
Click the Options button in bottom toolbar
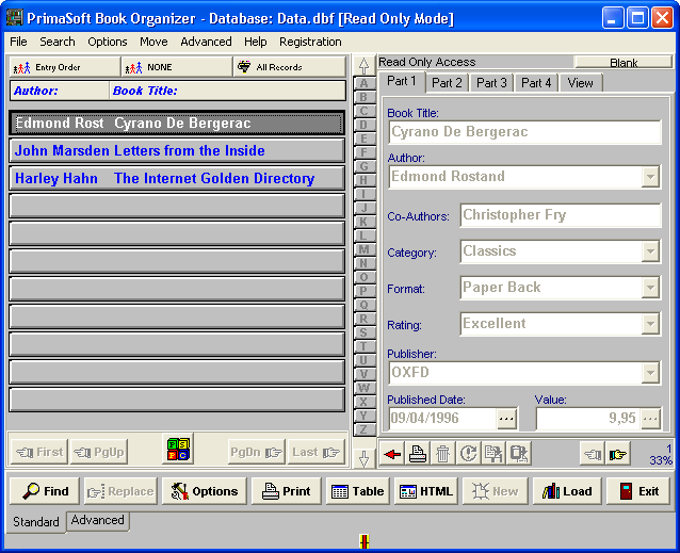(204, 491)
